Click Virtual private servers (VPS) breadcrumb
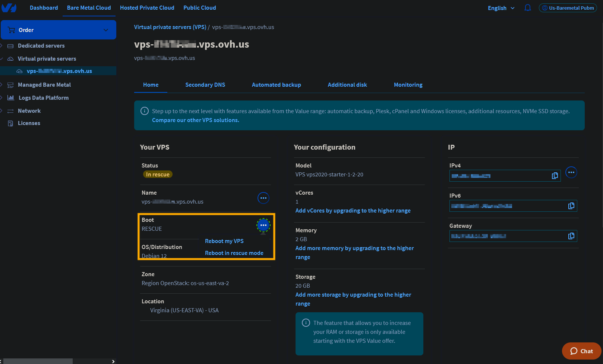The height and width of the screenshot is (364, 603). coord(170,27)
